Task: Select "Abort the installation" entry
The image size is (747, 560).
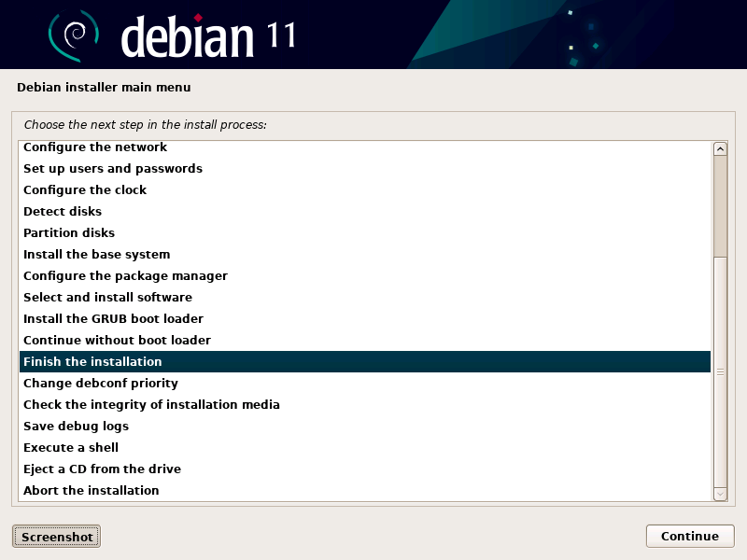Action: (x=365, y=490)
